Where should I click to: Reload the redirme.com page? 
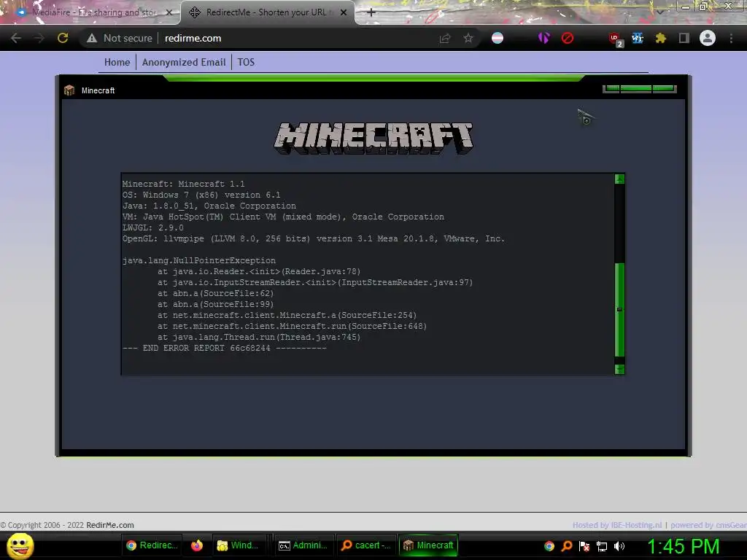pos(63,38)
